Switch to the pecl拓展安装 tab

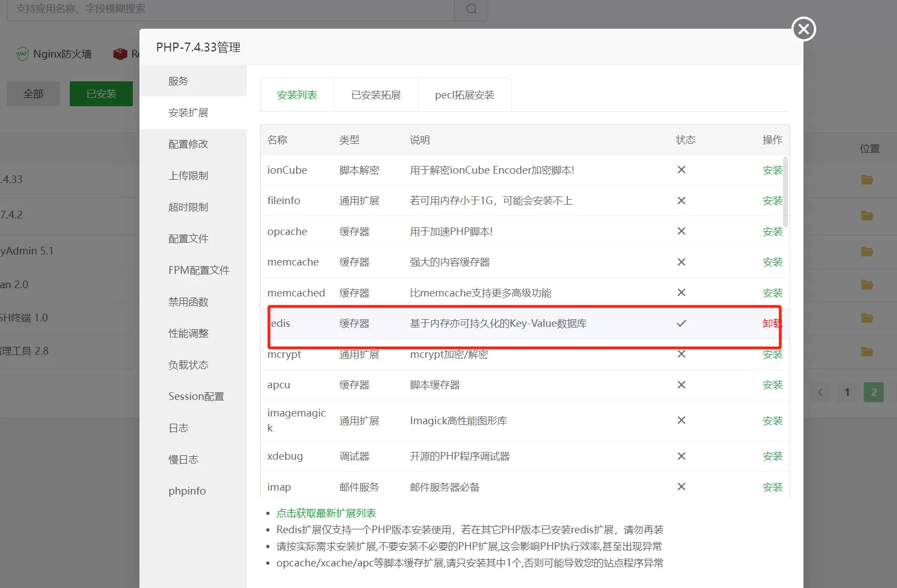[465, 95]
